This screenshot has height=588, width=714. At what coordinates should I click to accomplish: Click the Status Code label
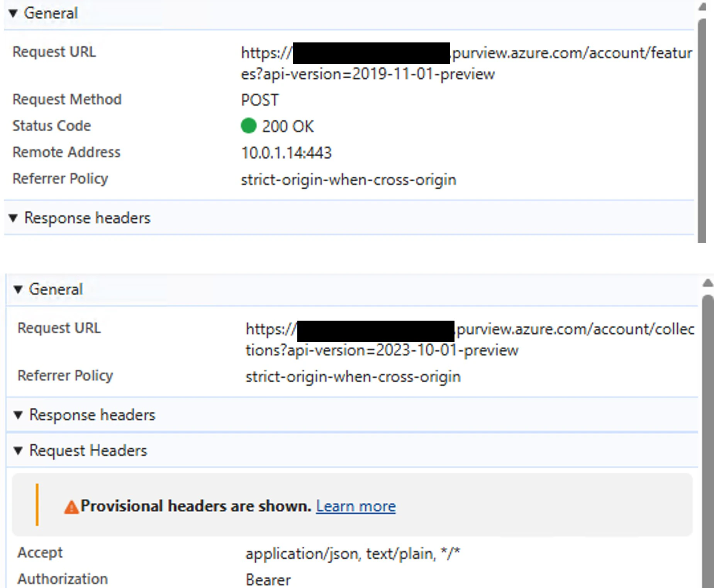[52, 126]
